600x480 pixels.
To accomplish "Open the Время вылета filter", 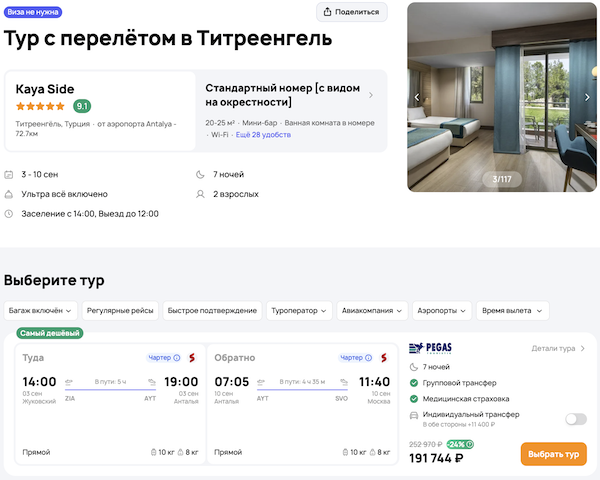I will click(512, 311).
